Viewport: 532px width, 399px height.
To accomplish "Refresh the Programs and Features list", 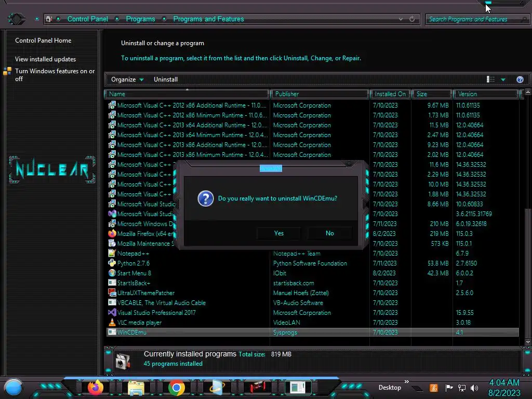I will (x=412, y=19).
